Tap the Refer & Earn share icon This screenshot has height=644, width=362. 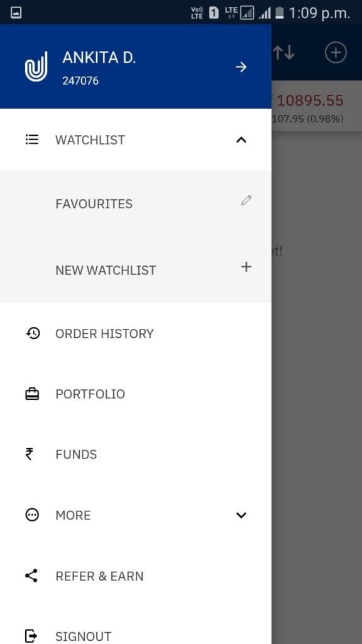tap(32, 576)
